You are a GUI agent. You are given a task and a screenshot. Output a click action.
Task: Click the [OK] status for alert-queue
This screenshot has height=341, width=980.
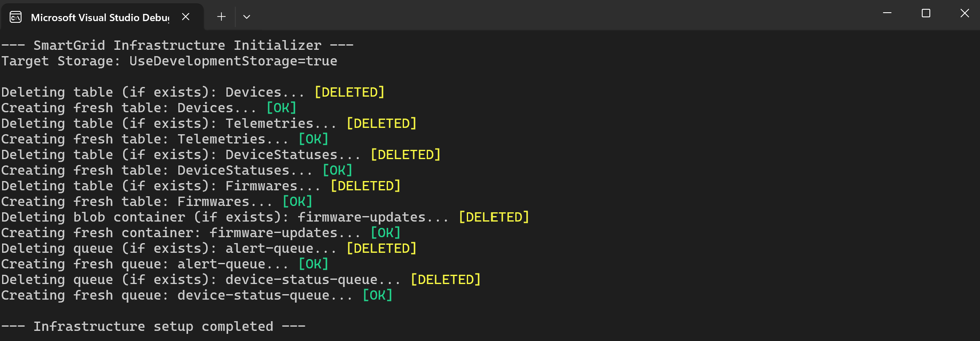[x=313, y=264]
